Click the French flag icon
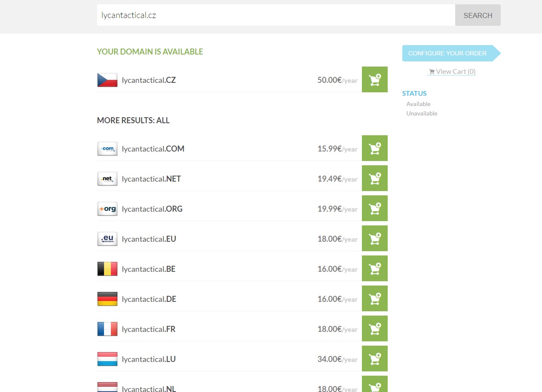This screenshot has height=392, width=542. click(107, 329)
